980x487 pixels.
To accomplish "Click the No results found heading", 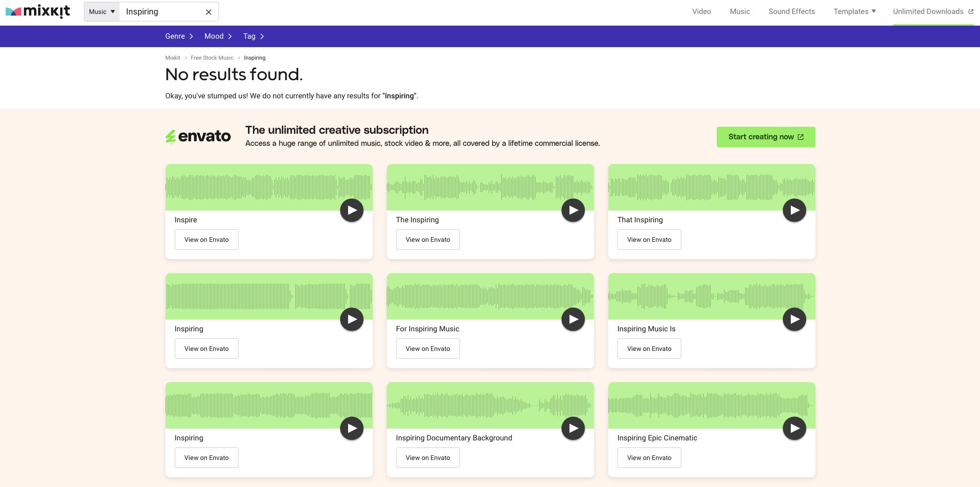I will point(234,75).
